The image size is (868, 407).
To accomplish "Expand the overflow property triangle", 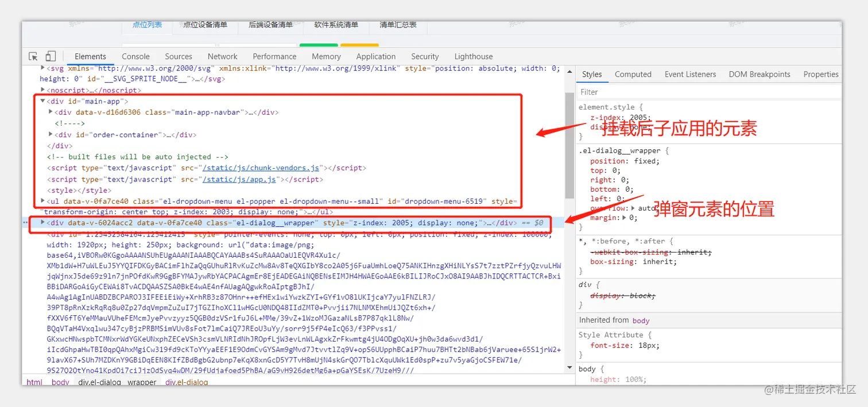I will click(x=633, y=208).
